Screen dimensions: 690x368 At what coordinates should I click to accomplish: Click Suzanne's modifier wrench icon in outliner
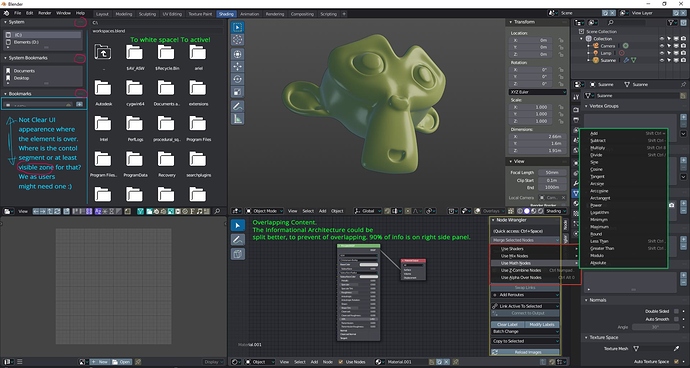pos(626,60)
